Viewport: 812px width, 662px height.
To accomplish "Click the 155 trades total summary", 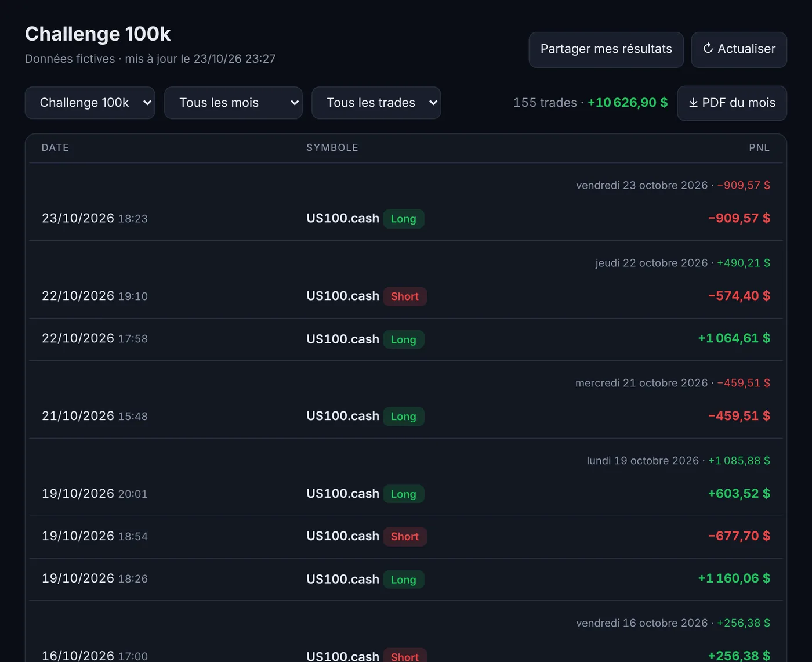I will coord(590,103).
